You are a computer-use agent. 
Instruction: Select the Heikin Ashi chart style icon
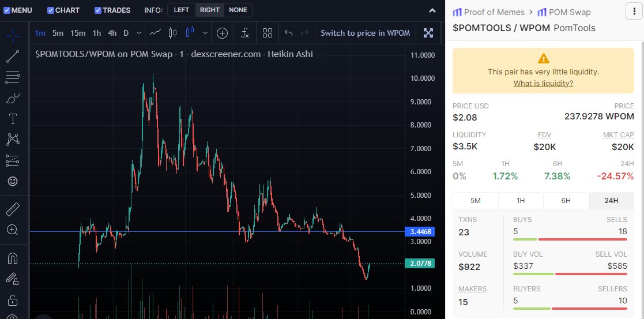coord(190,33)
